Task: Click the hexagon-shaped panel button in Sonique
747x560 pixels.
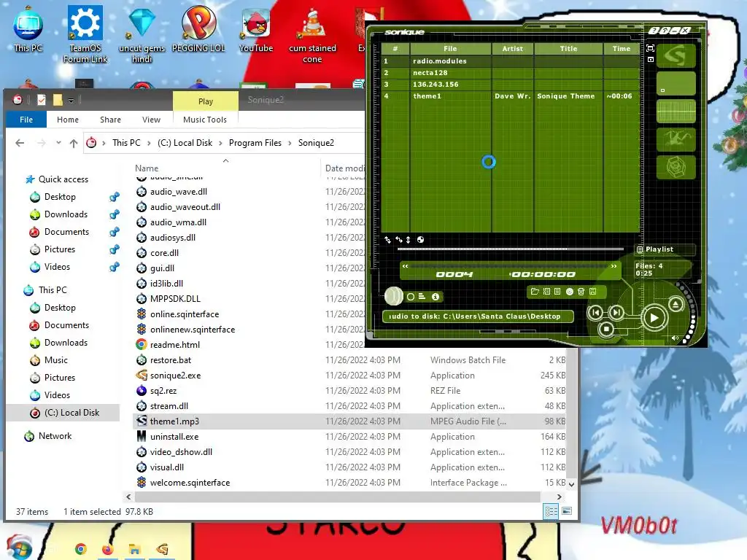Action: 676,167
